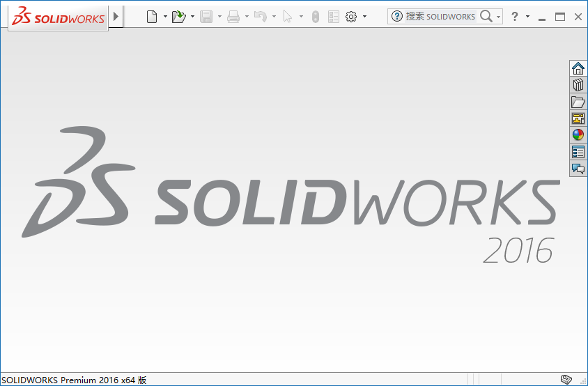The image size is (588, 386).
Task: Click the search SOLIDWORKS input field
Action: 440,17
